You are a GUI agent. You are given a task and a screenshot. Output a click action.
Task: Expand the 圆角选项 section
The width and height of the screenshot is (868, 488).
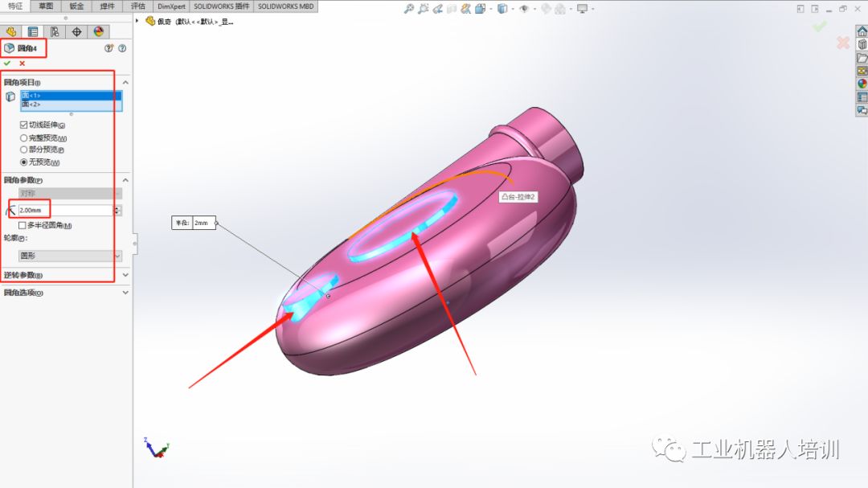click(x=125, y=293)
